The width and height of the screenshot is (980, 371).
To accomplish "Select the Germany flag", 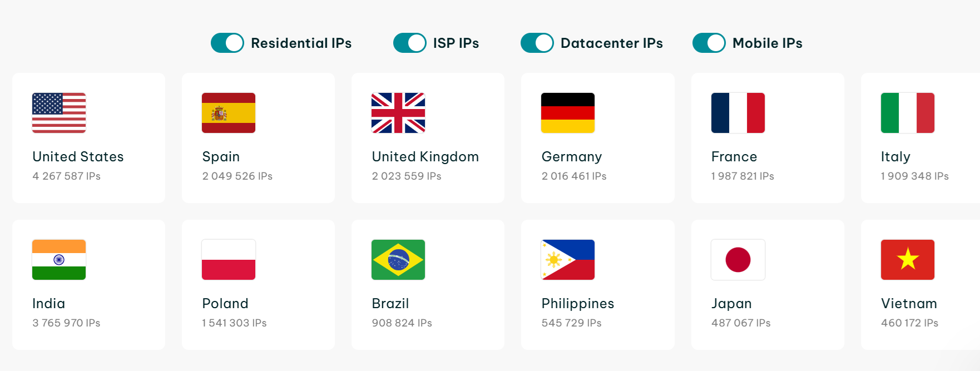I will tap(567, 113).
